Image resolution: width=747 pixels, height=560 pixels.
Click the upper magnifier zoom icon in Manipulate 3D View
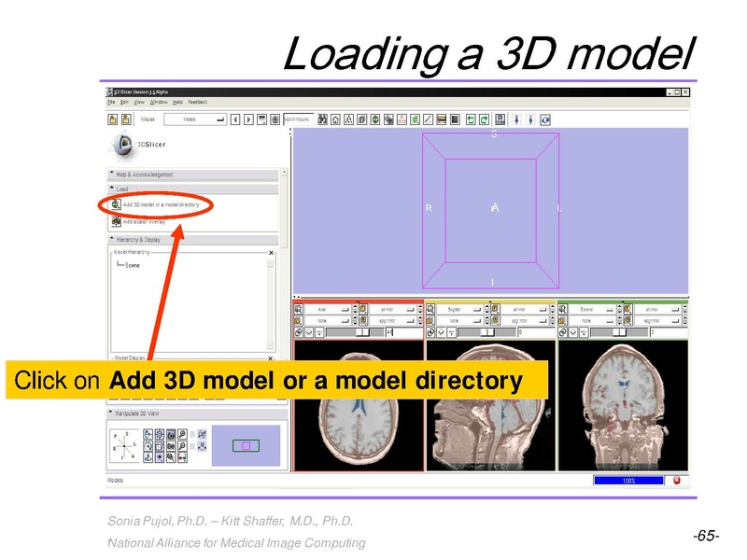pyautogui.click(x=182, y=434)
